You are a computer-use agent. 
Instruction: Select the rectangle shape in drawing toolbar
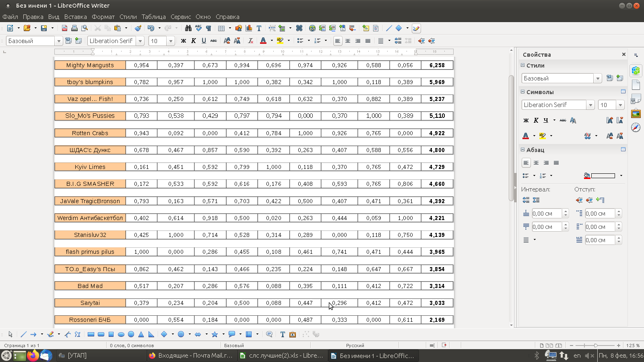click(91, 334)
